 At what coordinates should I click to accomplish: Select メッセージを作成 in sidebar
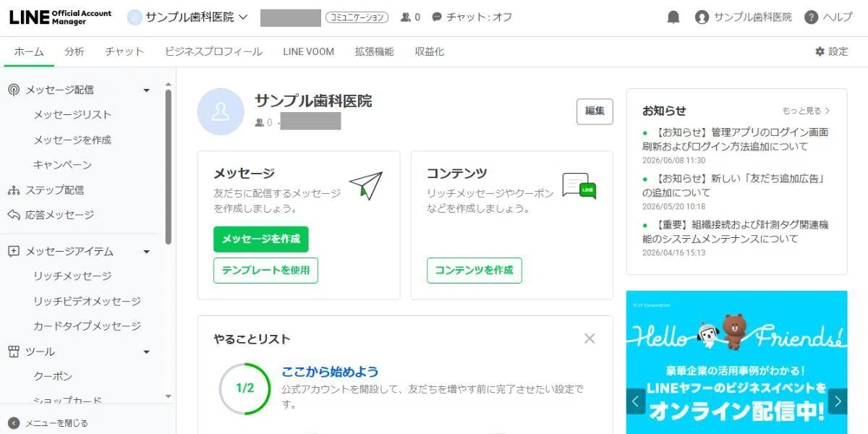(72, 140)
